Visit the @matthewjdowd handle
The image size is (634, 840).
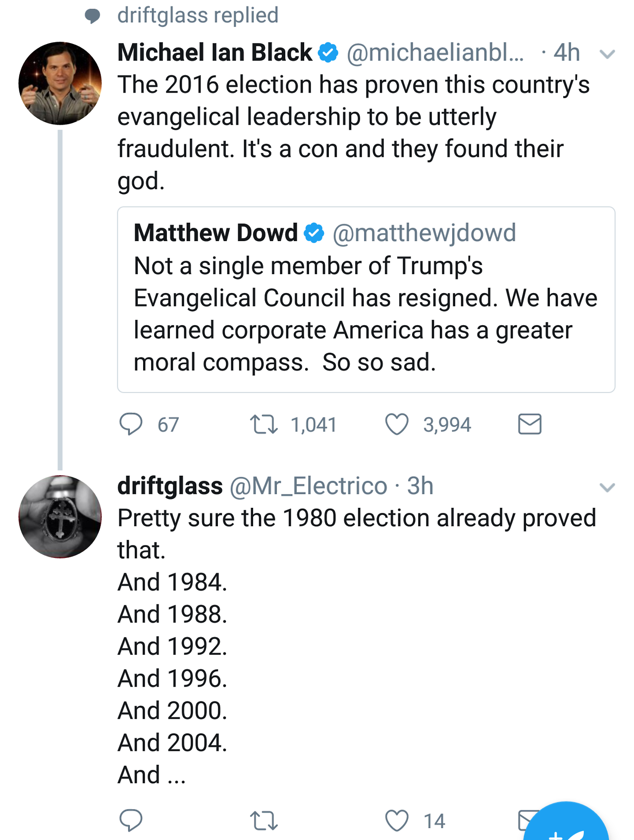(x=424, y=233)
